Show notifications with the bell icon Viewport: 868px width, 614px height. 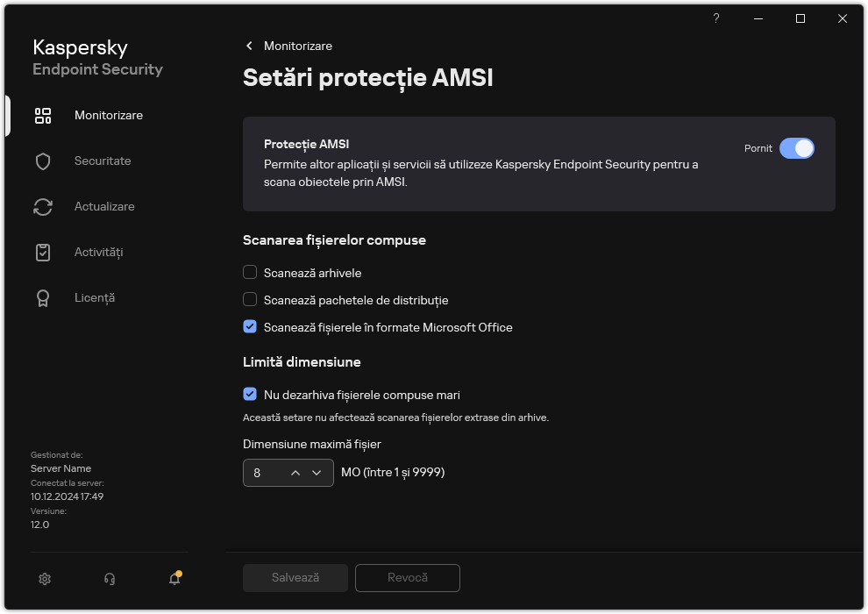point(174,578)
